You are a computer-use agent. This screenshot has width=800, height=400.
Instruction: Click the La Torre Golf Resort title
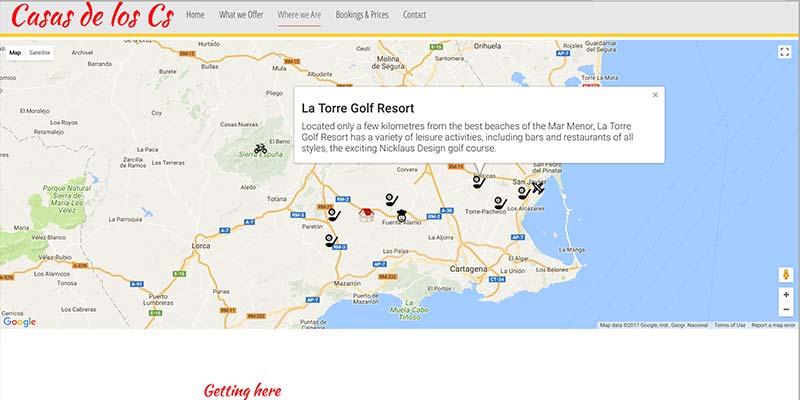(358, 108)
